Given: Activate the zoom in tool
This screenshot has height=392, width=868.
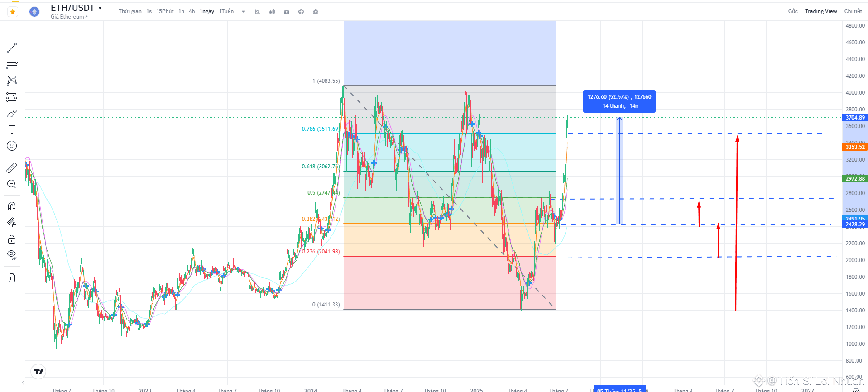Looking at the screenshot, I should click(x=12, y=184).
